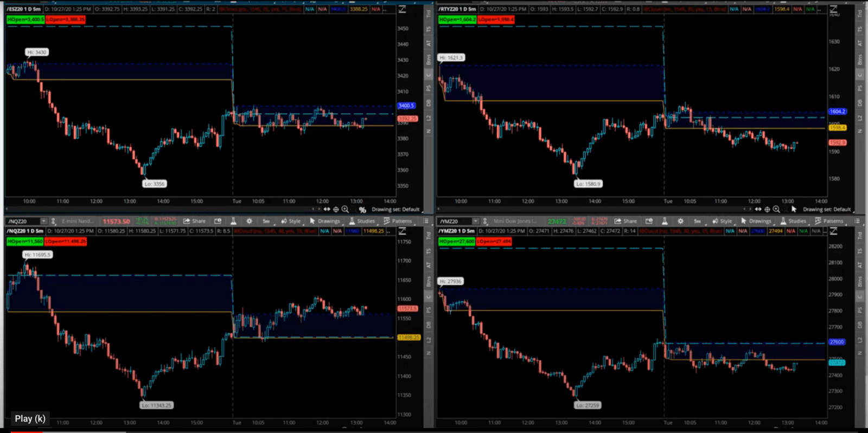Click flask icon in /YMZ20 toolbar

665,221
